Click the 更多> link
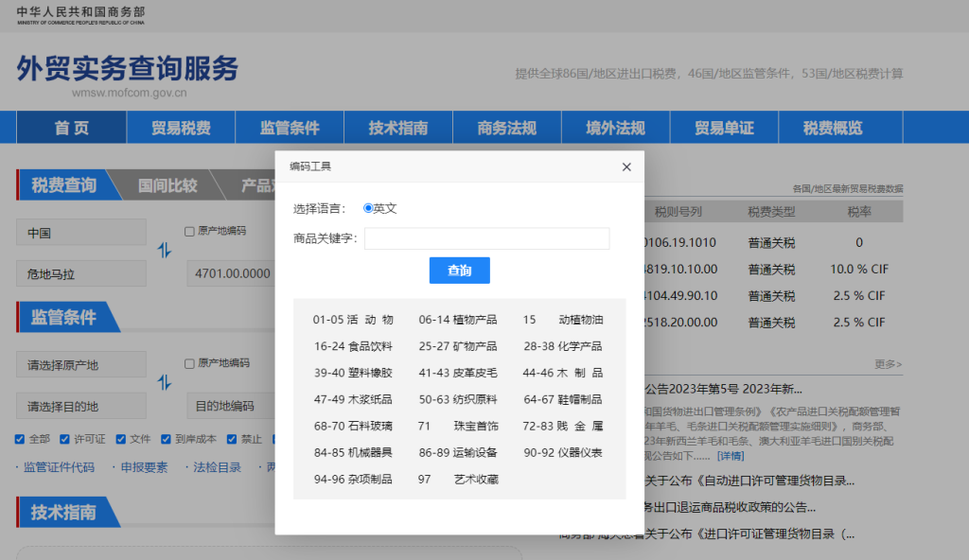The width and height of the screenshot is (969, 560). (888, 364)
